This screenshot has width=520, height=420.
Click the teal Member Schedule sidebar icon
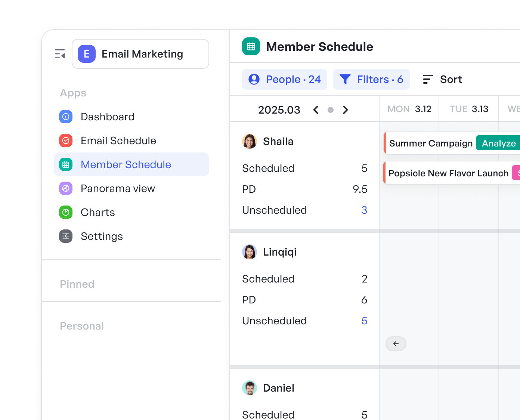pyautogui.click(x=66, y=164)
